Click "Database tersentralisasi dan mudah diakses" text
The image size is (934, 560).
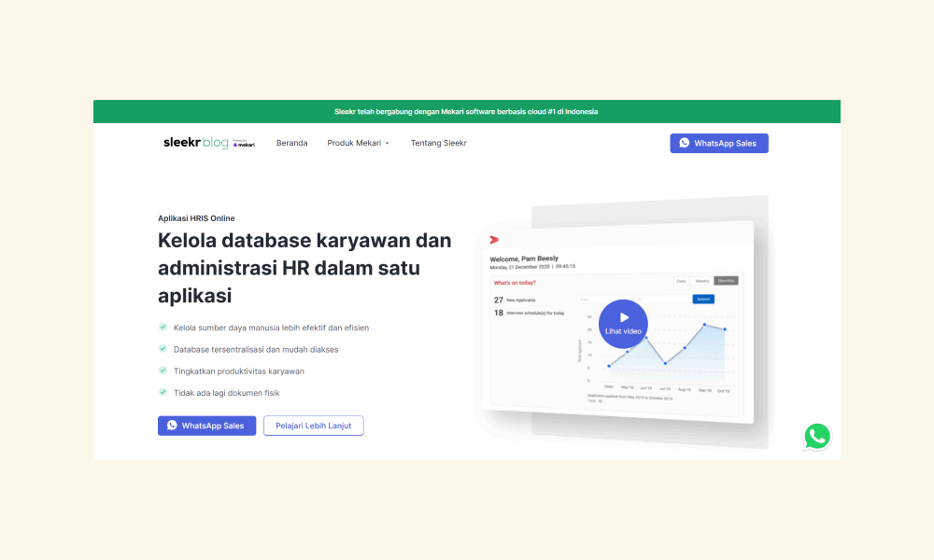[x=256, y=349]
